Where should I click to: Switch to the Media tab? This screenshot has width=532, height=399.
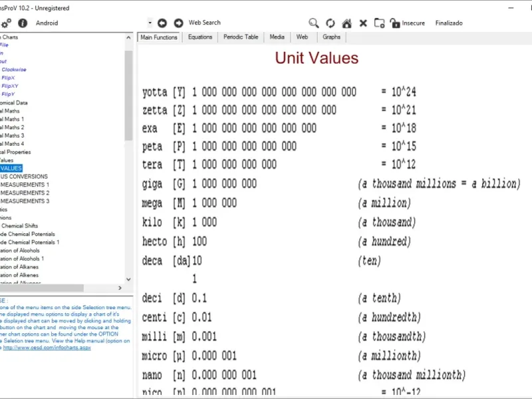pyautogui.click(x=277, y=37)
